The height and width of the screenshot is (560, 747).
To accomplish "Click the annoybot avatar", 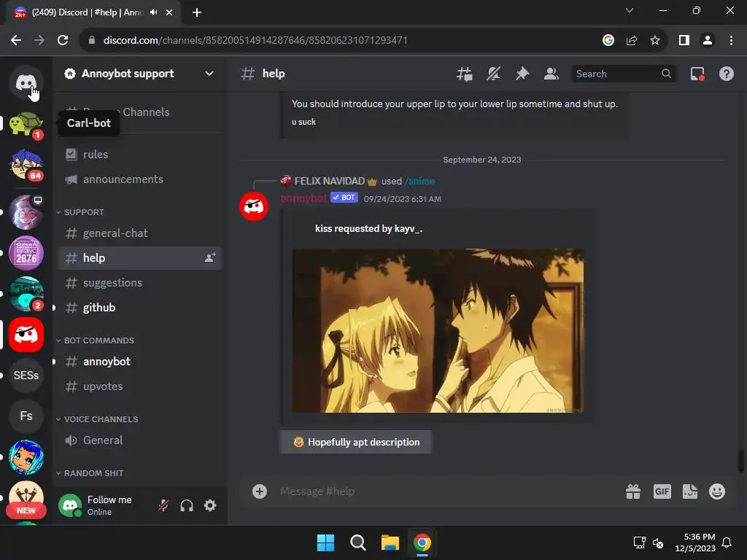I will click(x=254, y=206).
